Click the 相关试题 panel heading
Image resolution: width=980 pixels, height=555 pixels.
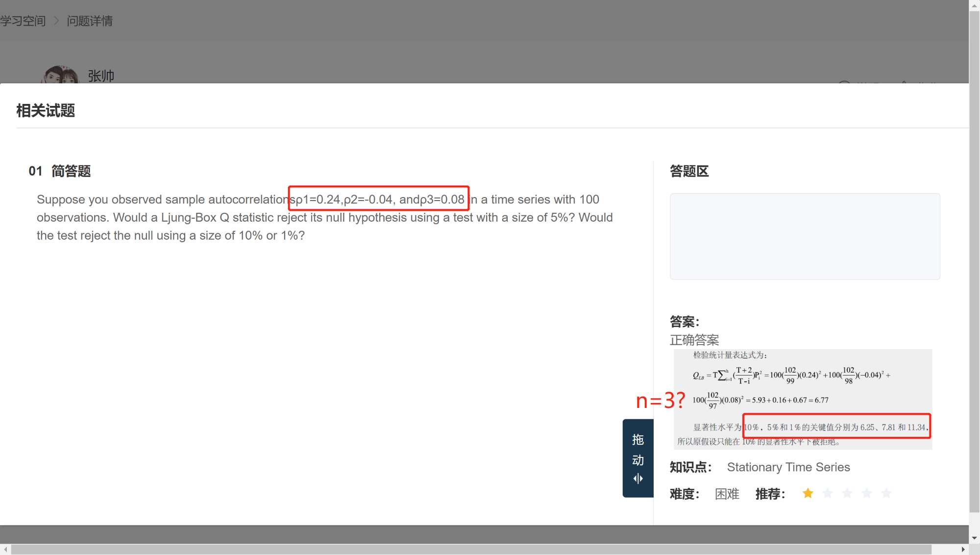tap(46, 111)
